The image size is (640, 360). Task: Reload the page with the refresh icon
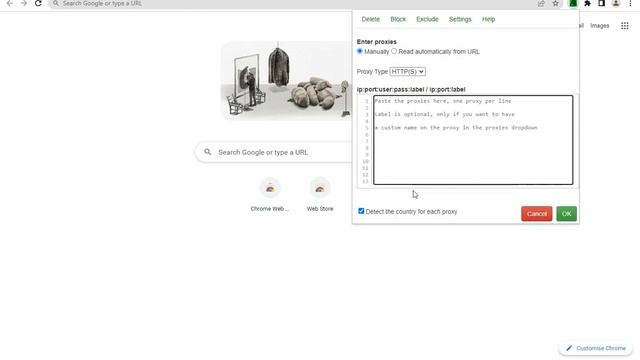coord(38,3)
